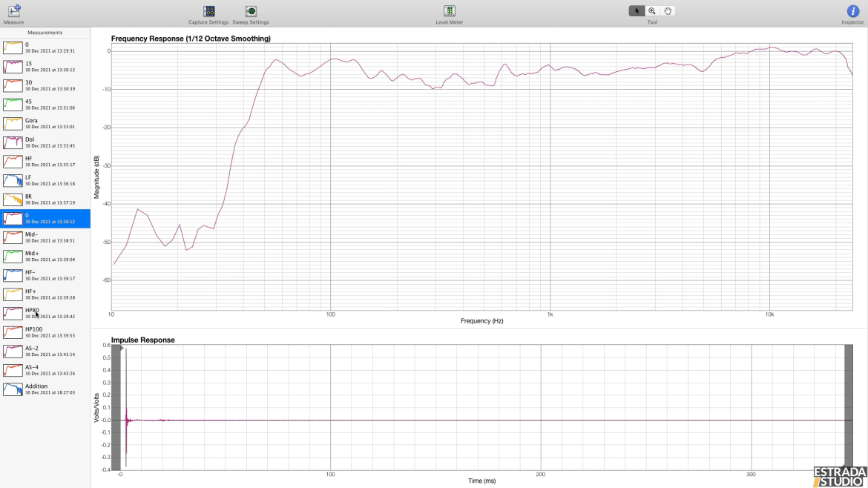The width and height of the screenshot is (868, 488).
Task: Select the pointer arrow tool
Action: point(637,10)
